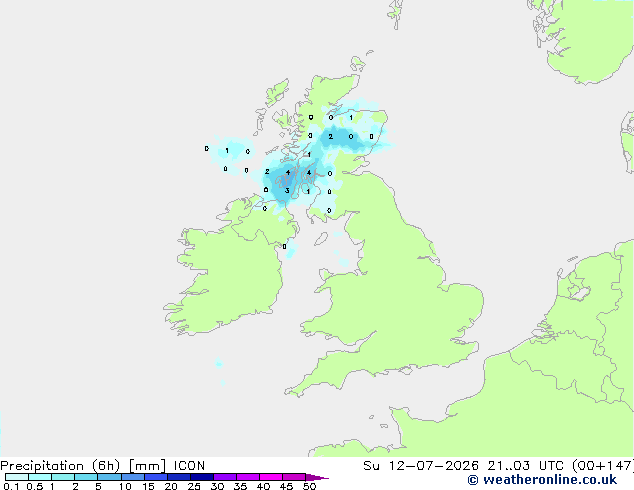
Task: Select the 35–40 mm legend color swatch
Action: click(x=247, y=477)
